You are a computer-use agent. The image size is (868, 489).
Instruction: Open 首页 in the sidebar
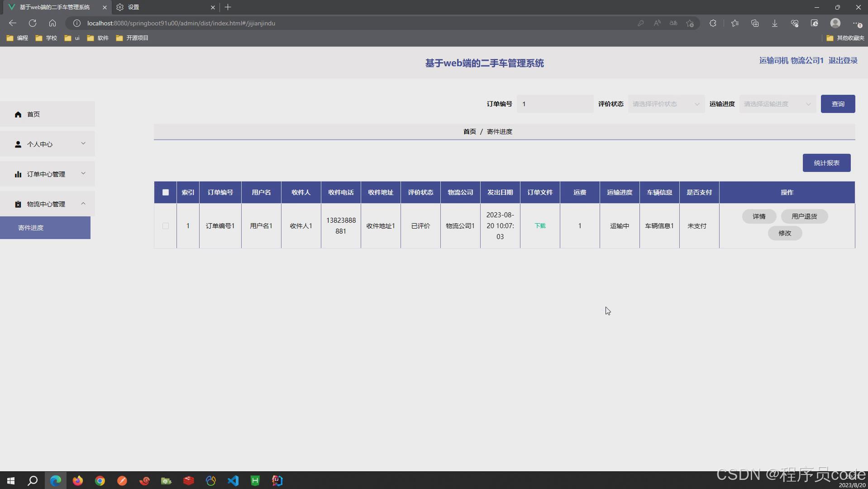(48, 114)
